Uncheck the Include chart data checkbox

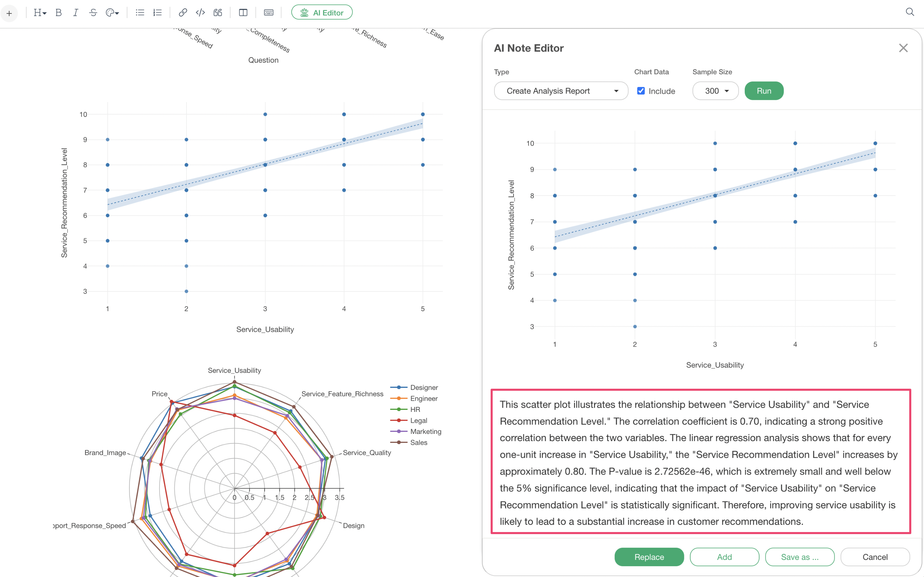pos(641,91)
